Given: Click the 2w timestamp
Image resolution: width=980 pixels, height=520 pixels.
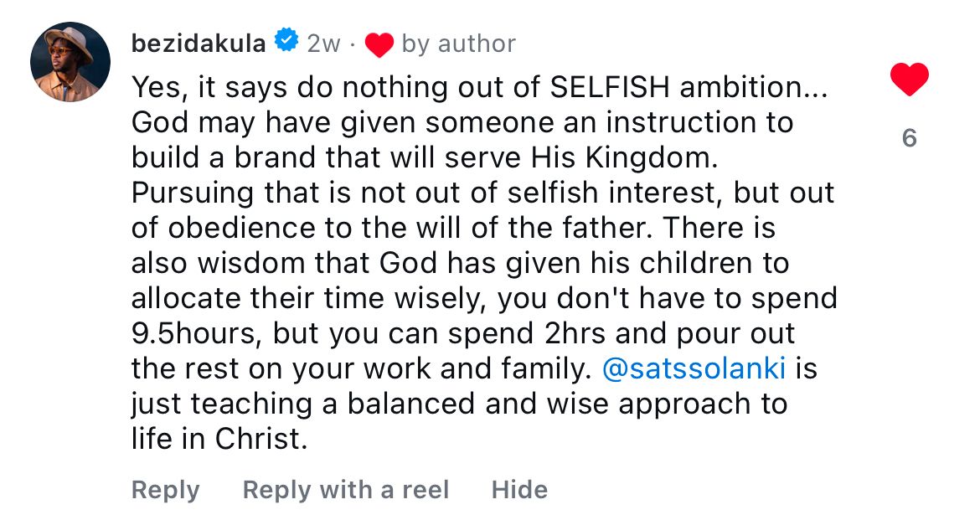Looking at the screenshot, I should [323, 44].
